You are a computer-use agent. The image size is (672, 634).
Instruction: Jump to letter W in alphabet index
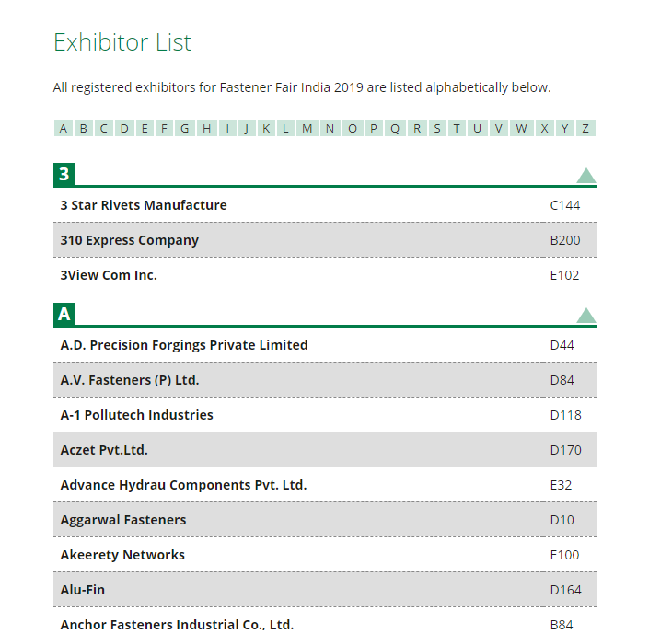(x=522, y=128)
